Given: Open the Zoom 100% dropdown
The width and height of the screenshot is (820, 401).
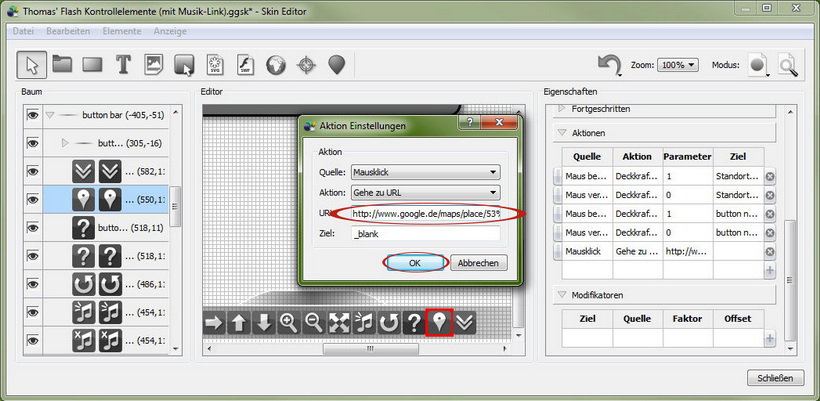Looking at the screenshot, I should 679,65.
